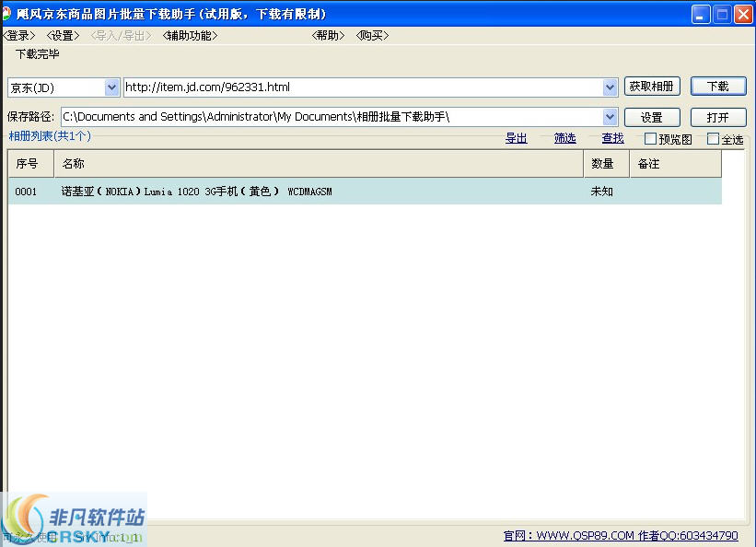Click the 下载 button
Viewport: 756px width, 547px height.
coord(718,87)
